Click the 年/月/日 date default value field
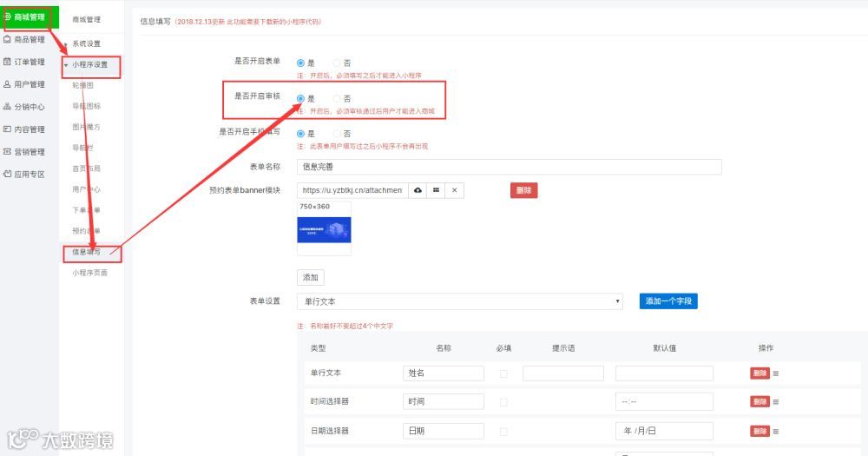868x456 pixels. point(664,431)
